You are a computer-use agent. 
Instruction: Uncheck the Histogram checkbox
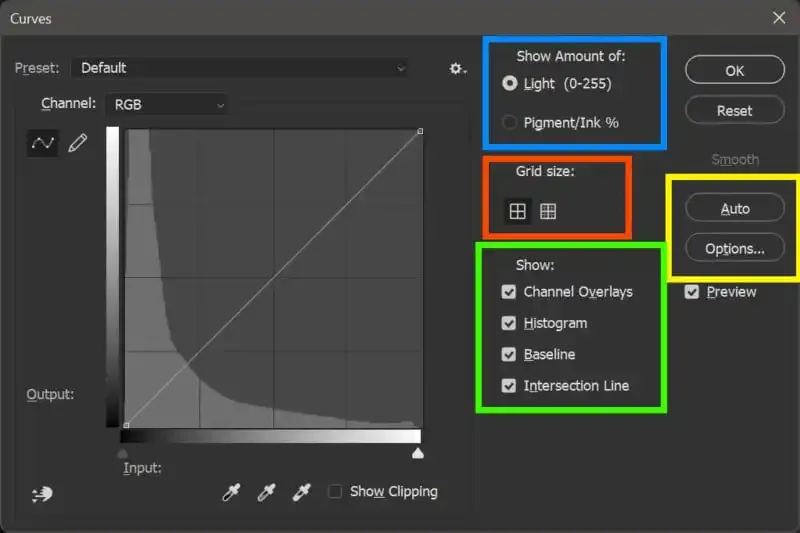[509, 324]
